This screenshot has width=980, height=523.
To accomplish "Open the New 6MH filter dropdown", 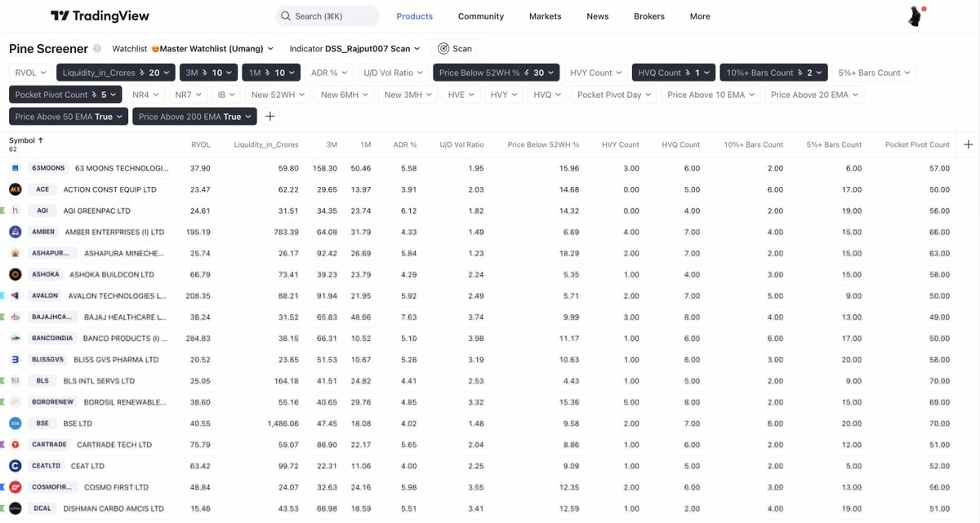I will 344,95.
